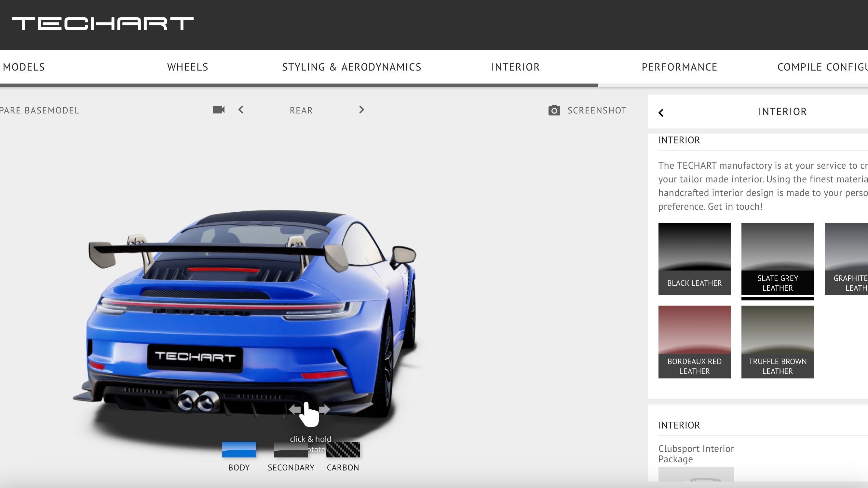Select the Screenshot camera icon
868x488 pixels.
click(554, 110)
